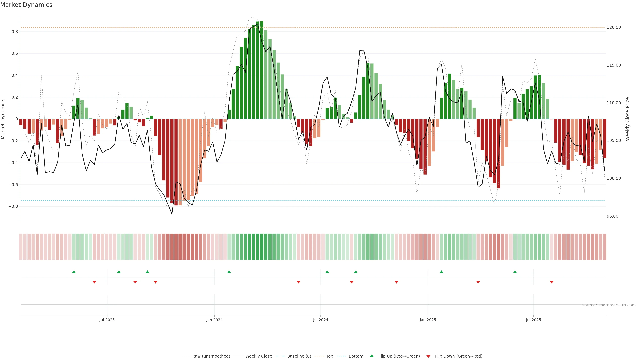
Task: Toggle the Weekly Close legend entry
Action: [258, 356]
